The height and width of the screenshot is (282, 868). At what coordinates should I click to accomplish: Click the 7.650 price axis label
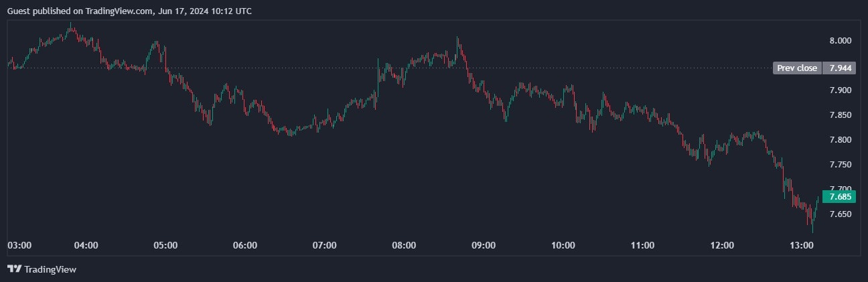(840, 214)
